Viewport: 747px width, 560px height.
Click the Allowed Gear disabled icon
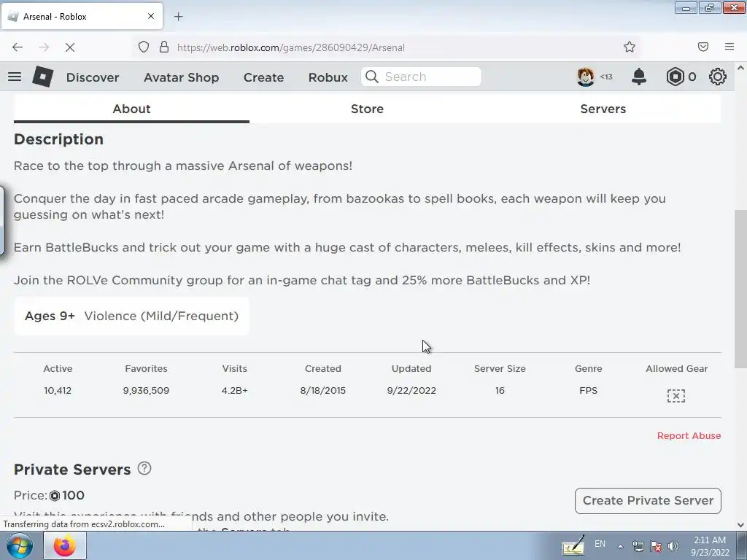click(x=676, y=396)
